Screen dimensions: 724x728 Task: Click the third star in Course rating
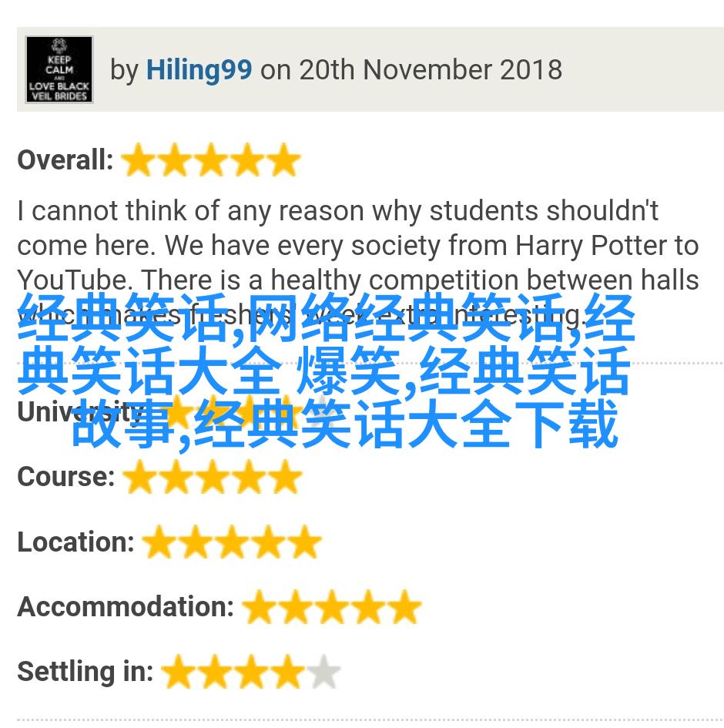(213, 476)
